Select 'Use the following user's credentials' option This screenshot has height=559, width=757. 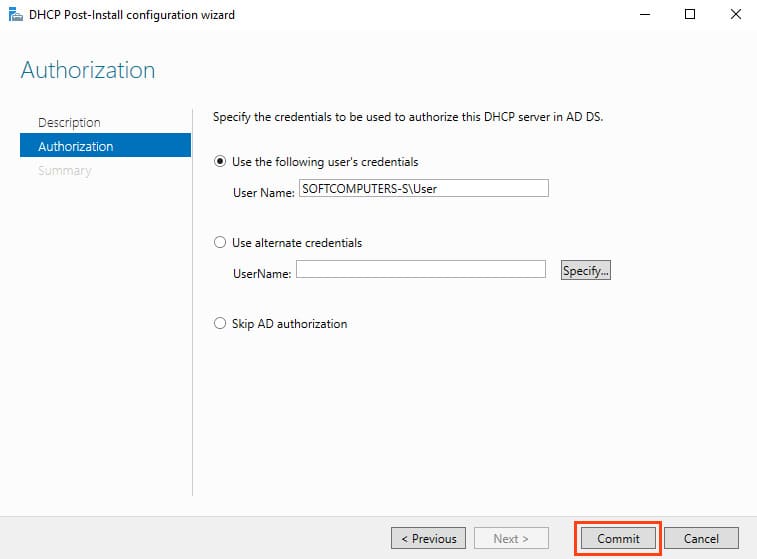(x=221, y=162)
